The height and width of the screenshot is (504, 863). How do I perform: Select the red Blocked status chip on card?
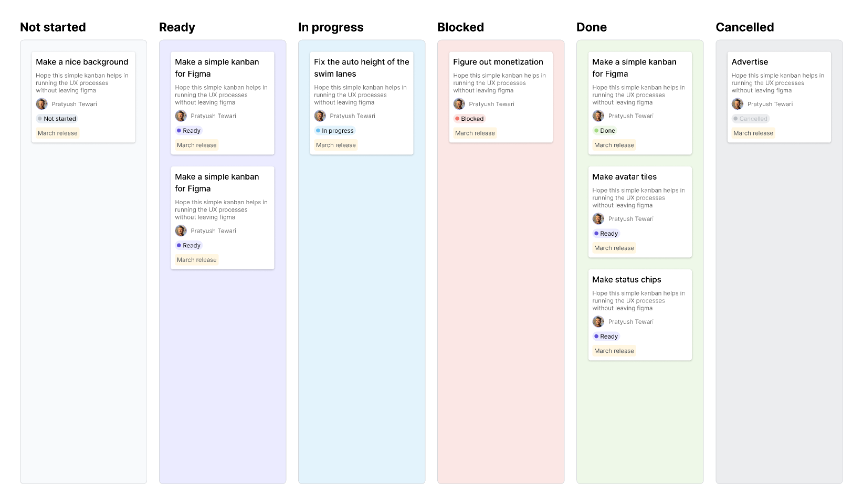[x=469, y=119]
